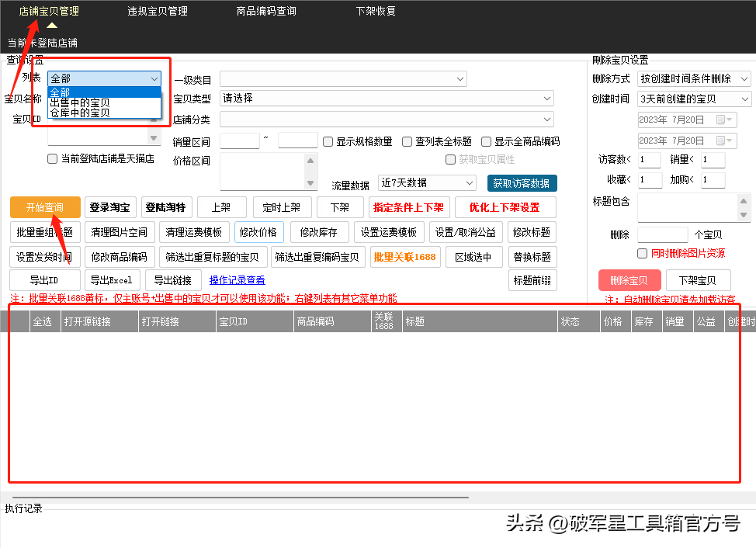756x548 pixels.
Task: Enable the 同时删除图片资源 checkbox
Action: (642, 254)
